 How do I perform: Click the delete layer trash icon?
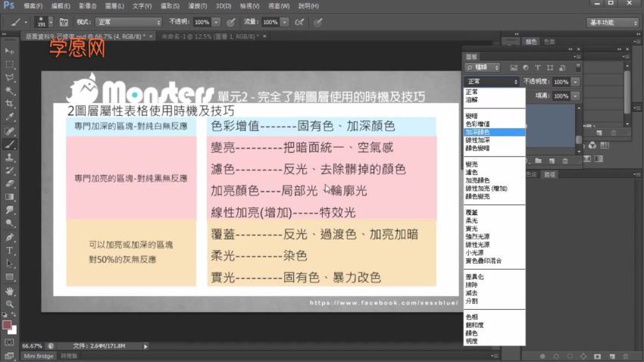[565, 161]
